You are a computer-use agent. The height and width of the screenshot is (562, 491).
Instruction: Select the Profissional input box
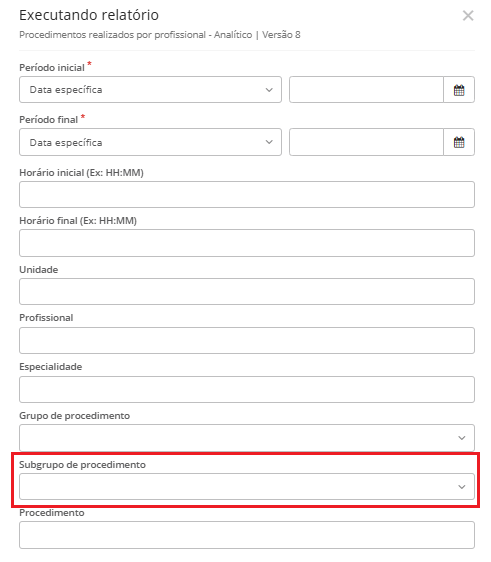(247, 340)
